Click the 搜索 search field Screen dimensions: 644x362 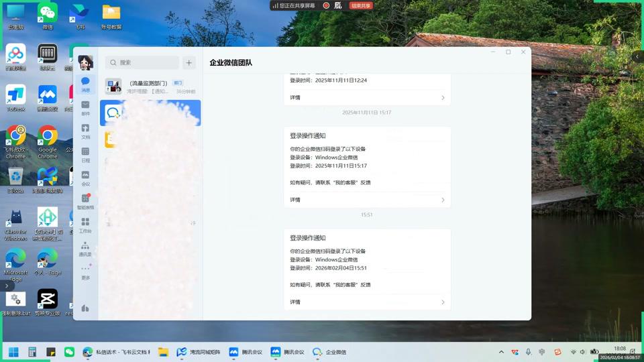pos(142,62)
